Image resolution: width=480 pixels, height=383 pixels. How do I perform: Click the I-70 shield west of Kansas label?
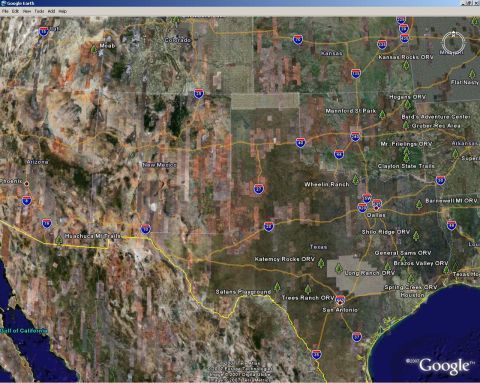pyautogui.click(x=298, y=40)
